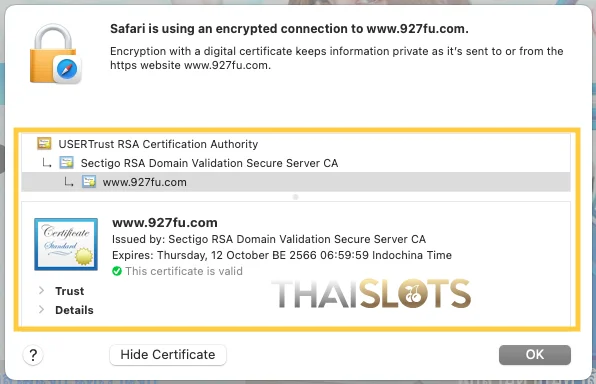Click the padlock with Safari compass icon
Screen dimensions: 596x384
55,54
